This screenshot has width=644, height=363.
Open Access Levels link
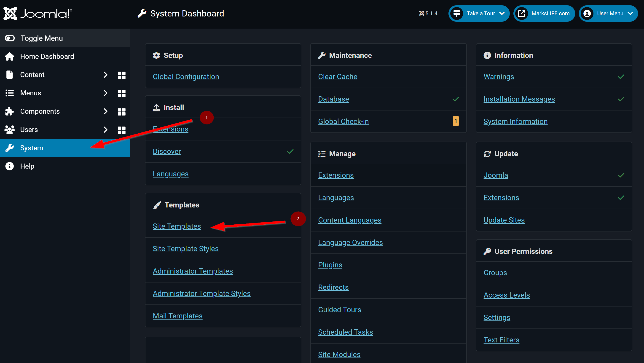tap(507, 295)
